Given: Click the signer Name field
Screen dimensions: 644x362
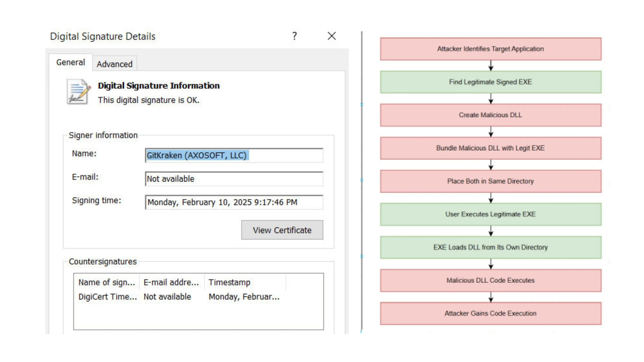Looking at the screenshot, I should point(234,155).
